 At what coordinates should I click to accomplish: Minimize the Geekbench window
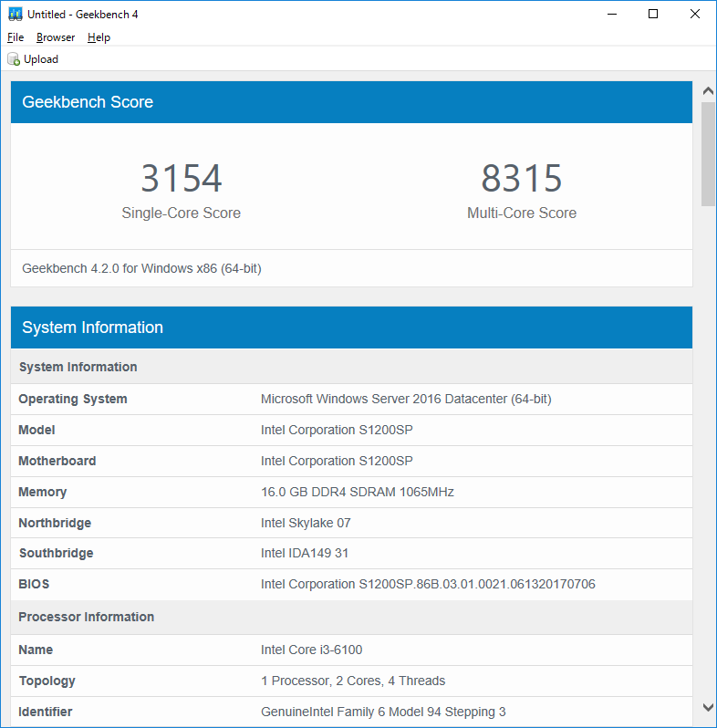pos(612,14)
